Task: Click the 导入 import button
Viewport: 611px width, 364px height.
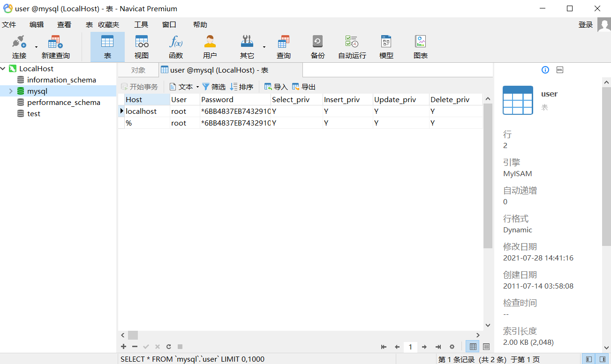Action: click(x=276, y=87)
